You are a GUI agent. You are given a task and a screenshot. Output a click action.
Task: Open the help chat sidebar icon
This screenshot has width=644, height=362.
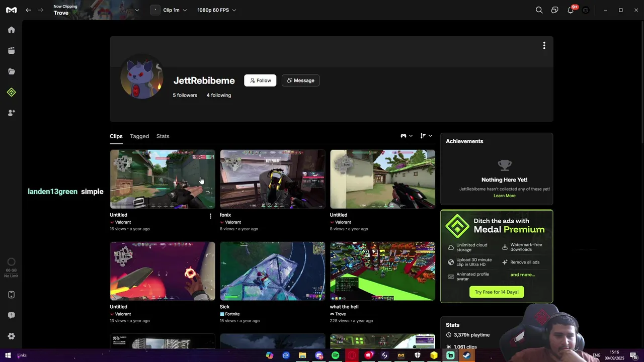tap(11, 315)
